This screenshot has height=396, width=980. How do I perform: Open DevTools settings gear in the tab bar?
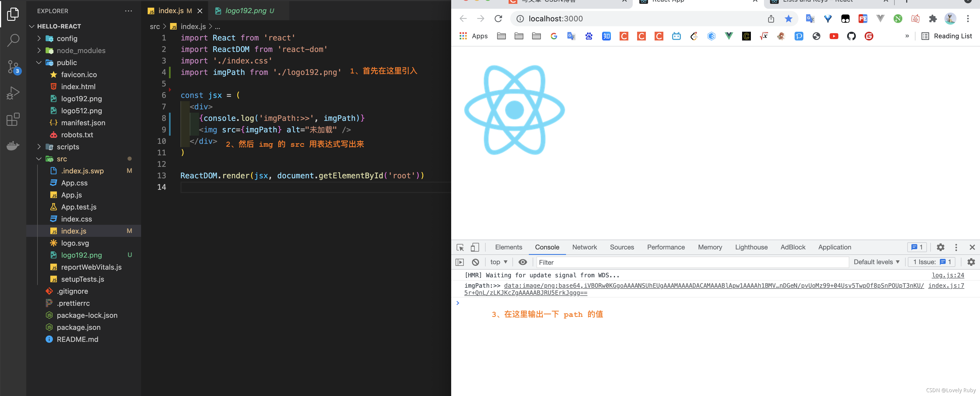(x=940, y=247)
